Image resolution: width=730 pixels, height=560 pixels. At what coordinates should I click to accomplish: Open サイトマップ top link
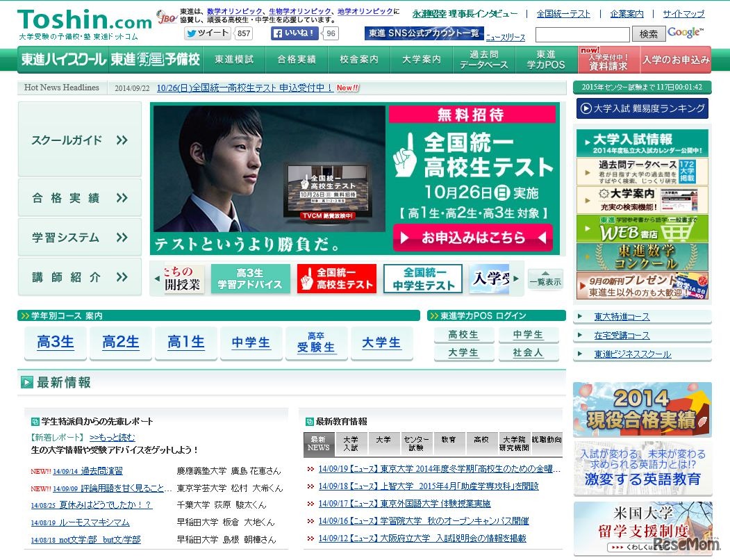click(x=683, y=14)
